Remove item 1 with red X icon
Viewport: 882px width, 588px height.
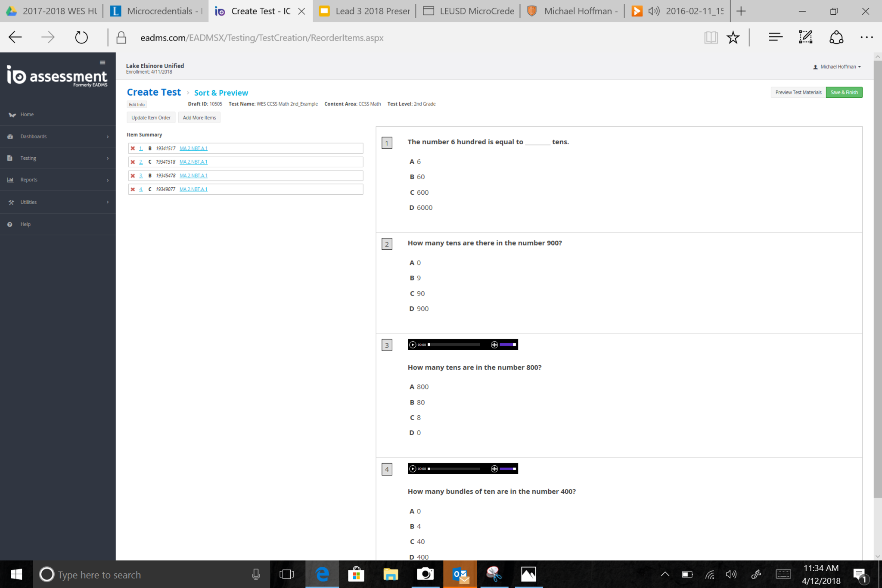click(133, 148)
